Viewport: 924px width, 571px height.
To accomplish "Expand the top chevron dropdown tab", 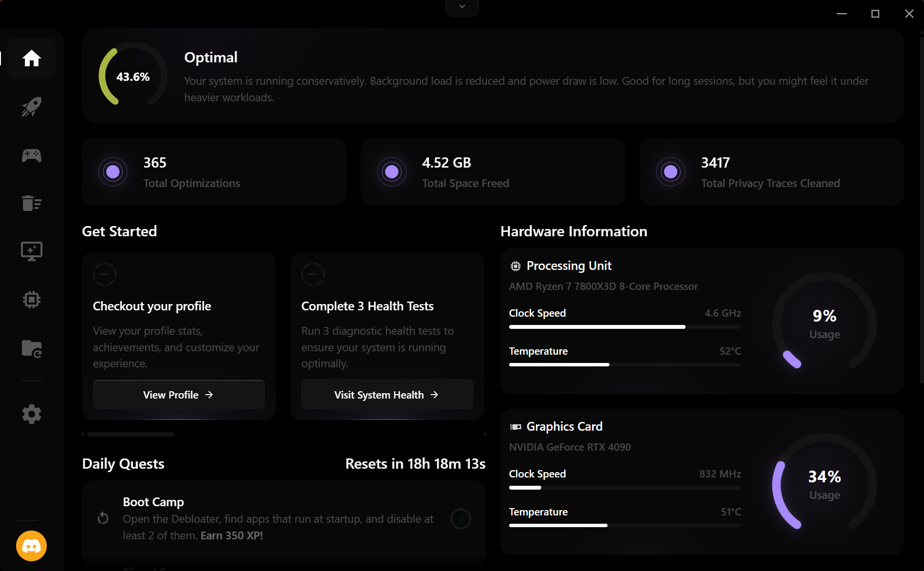I will pyautogui.click(x=462, y=7).
